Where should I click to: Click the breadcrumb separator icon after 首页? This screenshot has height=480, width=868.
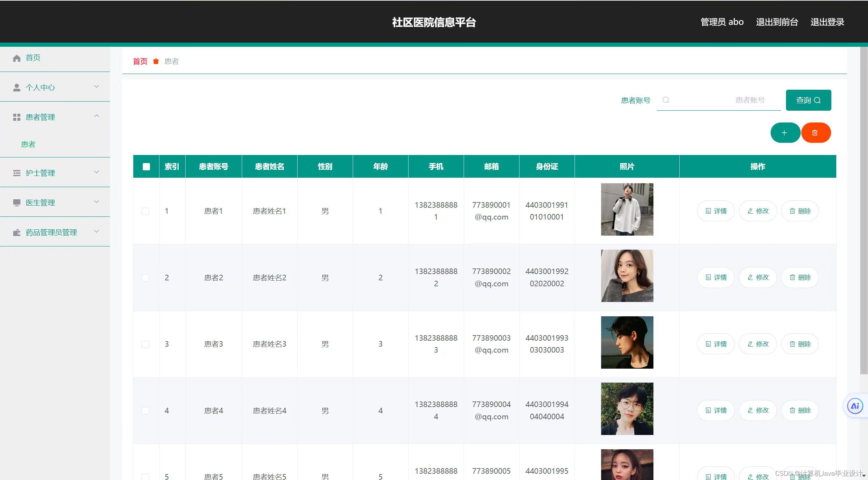(x=156, y=61)
